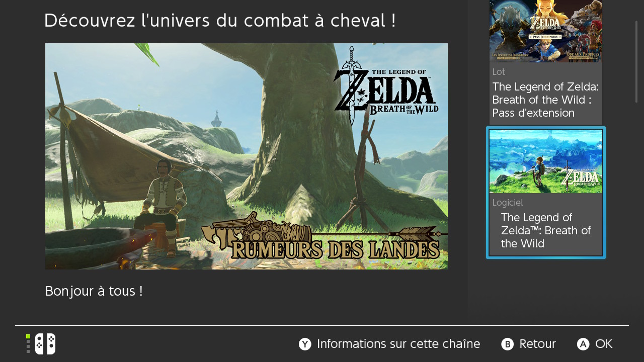The height and width of the screenshot is (362, 644).
Task: Open Informations sur cette chaîne
Action: tap(398, 344)
